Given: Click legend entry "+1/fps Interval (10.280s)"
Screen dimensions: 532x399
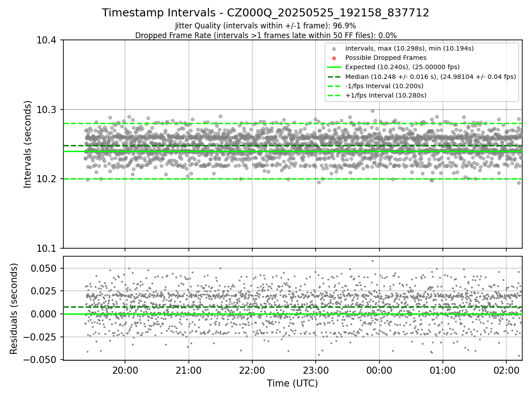Looking at the screenshot, I should pyautogui.click(x=386, y=95).
